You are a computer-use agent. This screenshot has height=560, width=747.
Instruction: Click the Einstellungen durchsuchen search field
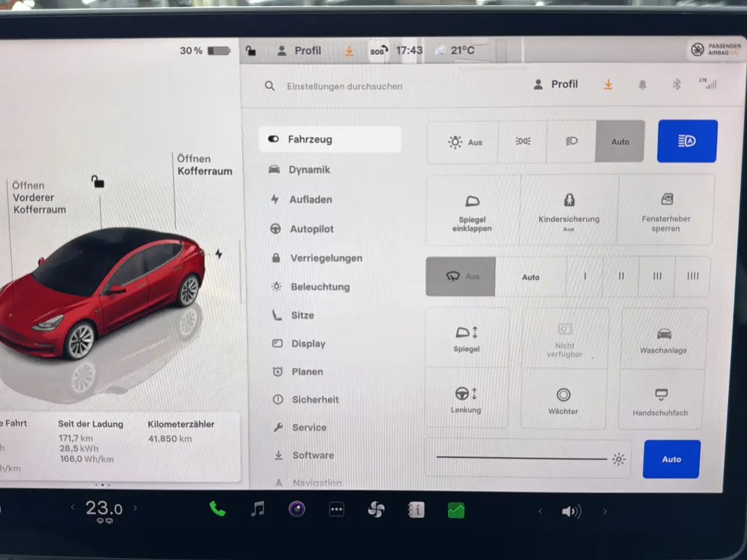tap(344, 86)
